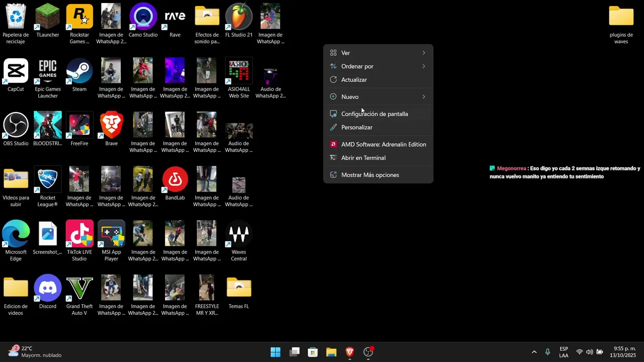Viewport: 644px width, 362px height.
Task: Open AMD Software: Adrenalin Edition entry
Action: [378, 144]
